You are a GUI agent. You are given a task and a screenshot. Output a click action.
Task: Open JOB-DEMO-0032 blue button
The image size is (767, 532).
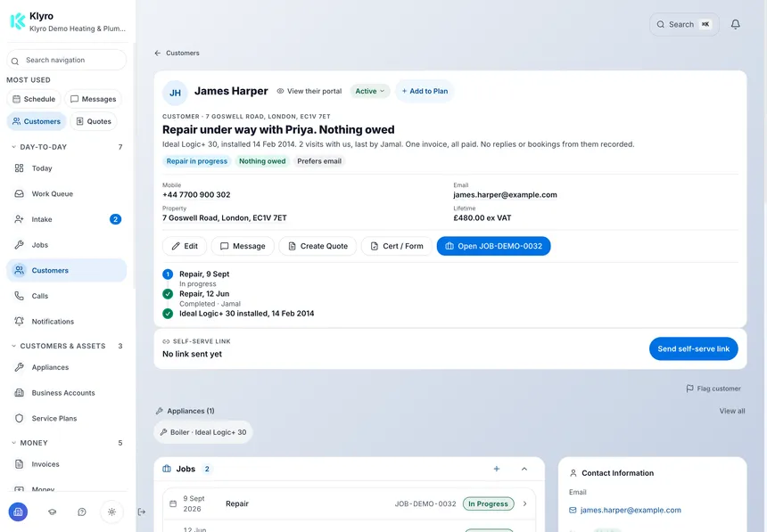tap(493, 246)
